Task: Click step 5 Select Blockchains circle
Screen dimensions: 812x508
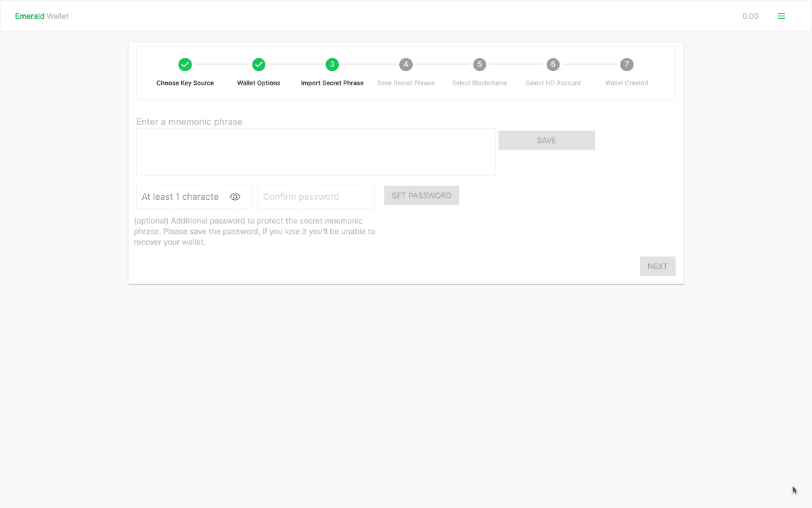Action: click(x=479, y=64)
